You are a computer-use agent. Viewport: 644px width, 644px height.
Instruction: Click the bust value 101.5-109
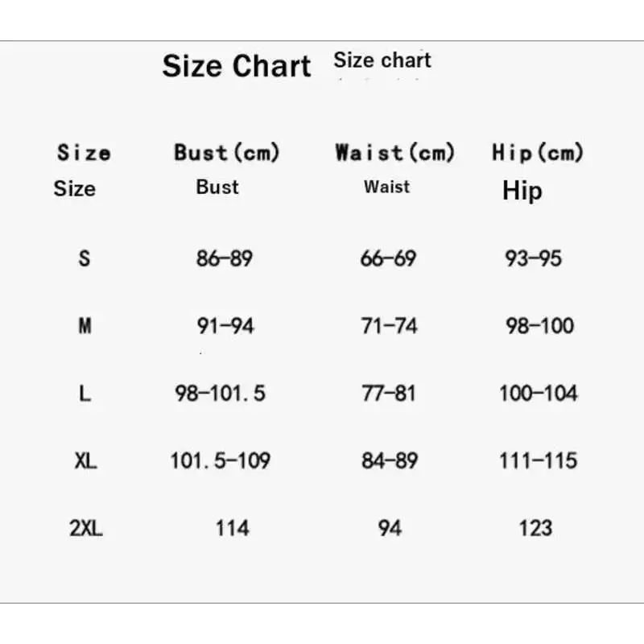coord(220,461)
